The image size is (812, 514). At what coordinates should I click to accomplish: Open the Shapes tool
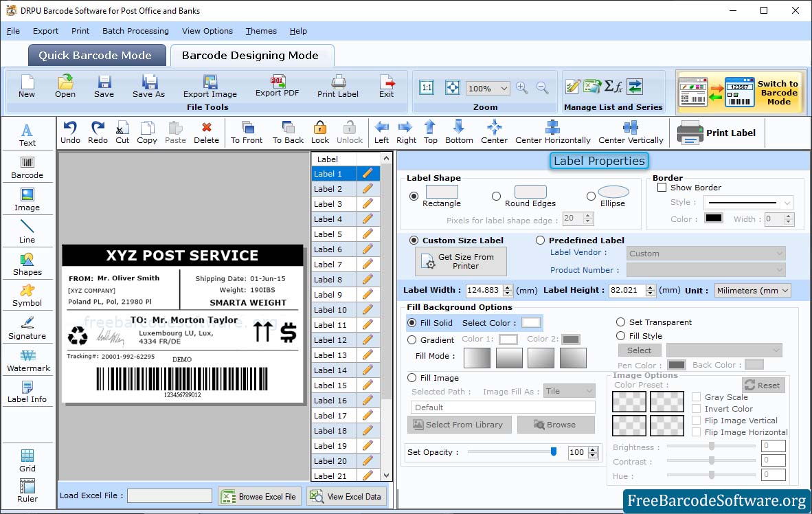[27, 265]
